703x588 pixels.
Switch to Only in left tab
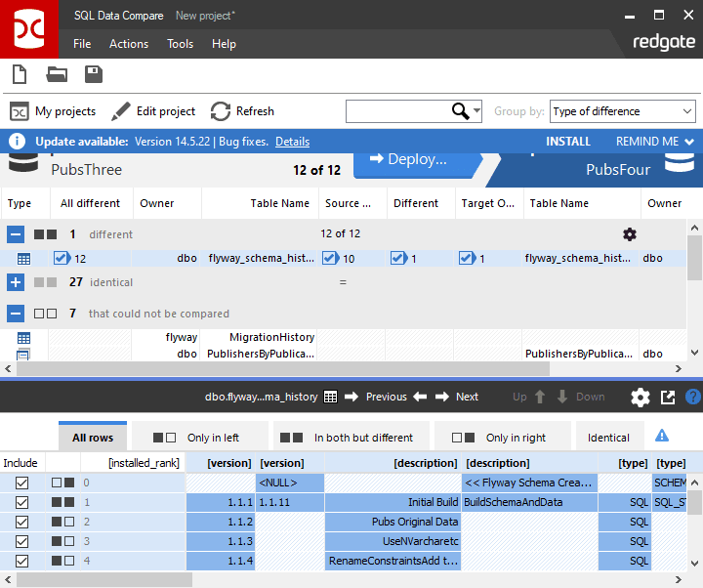pos(200,438)
